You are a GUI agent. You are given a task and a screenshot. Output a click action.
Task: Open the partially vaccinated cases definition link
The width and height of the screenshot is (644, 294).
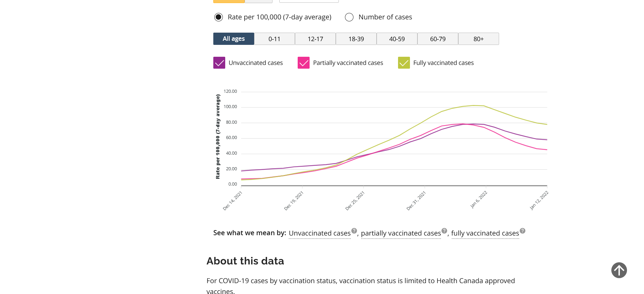pyautogui.click(x=401, y=233)
